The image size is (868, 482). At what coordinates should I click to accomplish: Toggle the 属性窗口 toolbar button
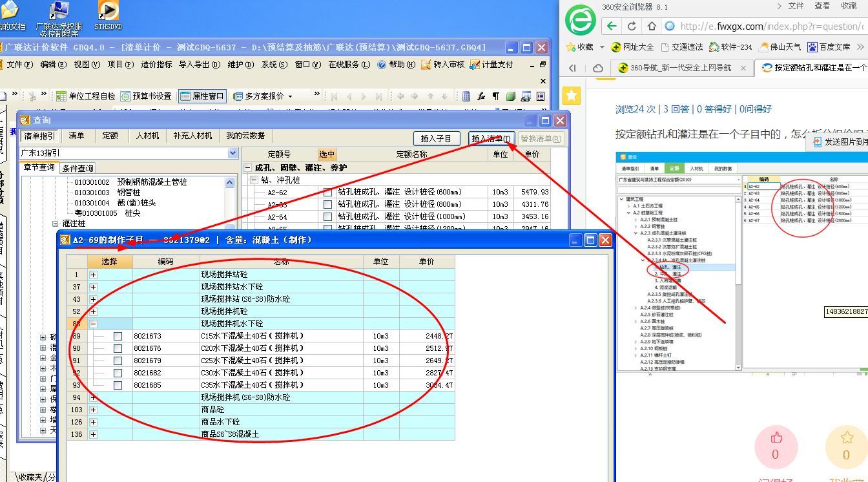(201, 96)
